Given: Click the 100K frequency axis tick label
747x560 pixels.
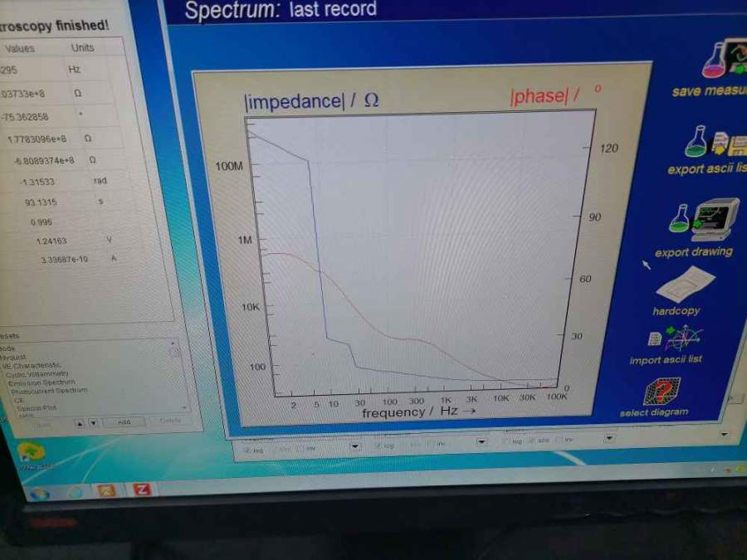Looking at the screenshot, I should point(556,397).
